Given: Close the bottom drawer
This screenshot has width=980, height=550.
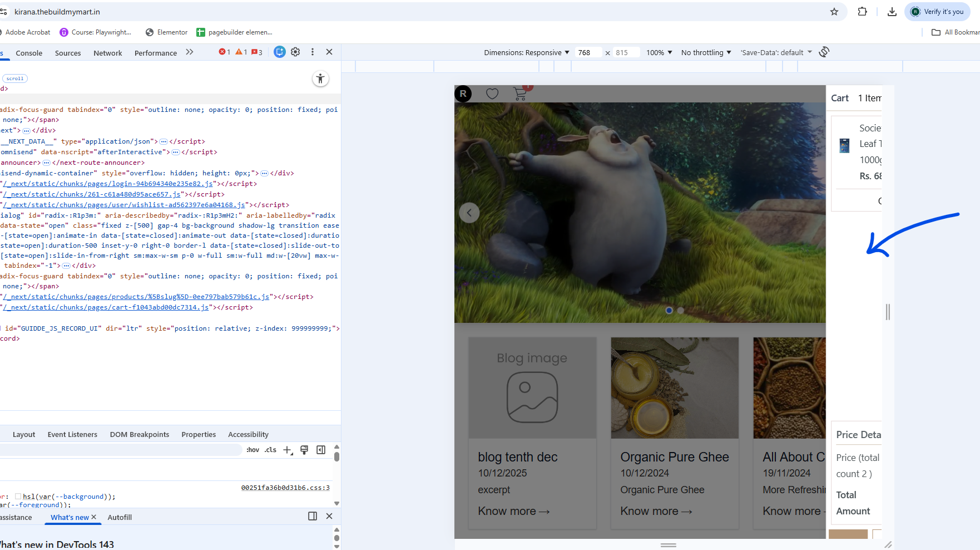Looking at the screenshot, I should click(x=329, y=516).
